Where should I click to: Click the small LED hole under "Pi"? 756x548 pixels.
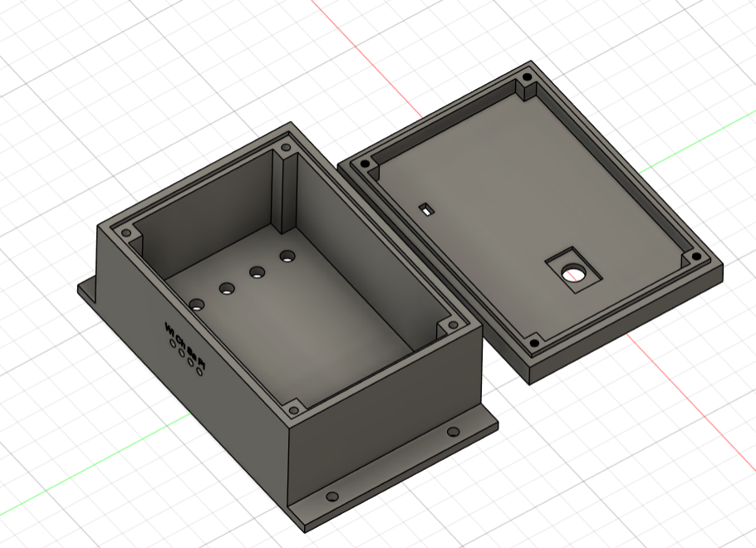point(199,372)
